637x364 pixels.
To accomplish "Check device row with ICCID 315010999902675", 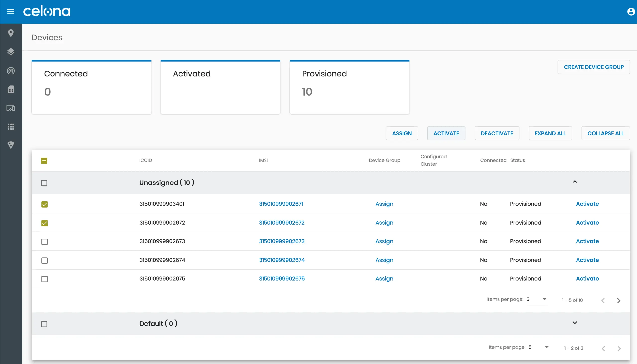I will coord(44,279).
